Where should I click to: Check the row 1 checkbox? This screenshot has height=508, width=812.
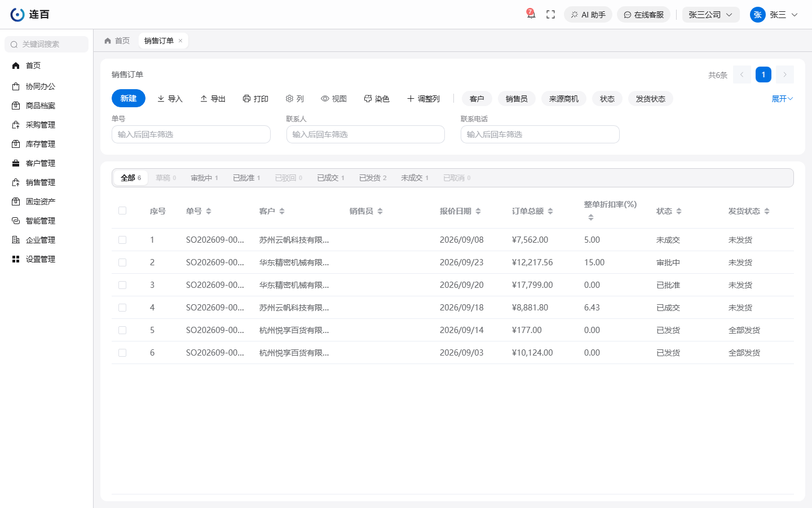[x=122, y=240]
